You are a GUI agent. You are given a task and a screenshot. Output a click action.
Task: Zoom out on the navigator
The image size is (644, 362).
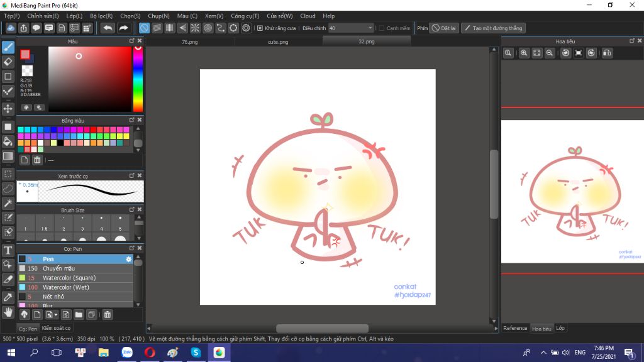(550, 53)
